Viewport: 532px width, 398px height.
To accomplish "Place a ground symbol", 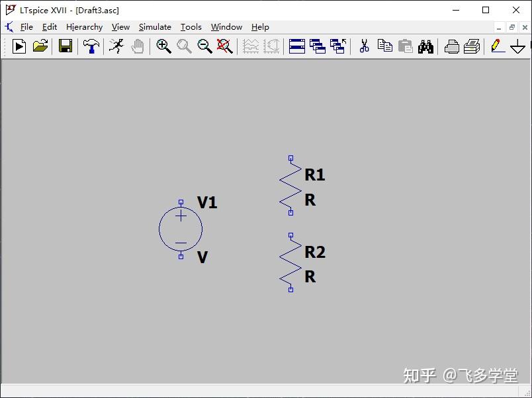I will pos(517,46).
